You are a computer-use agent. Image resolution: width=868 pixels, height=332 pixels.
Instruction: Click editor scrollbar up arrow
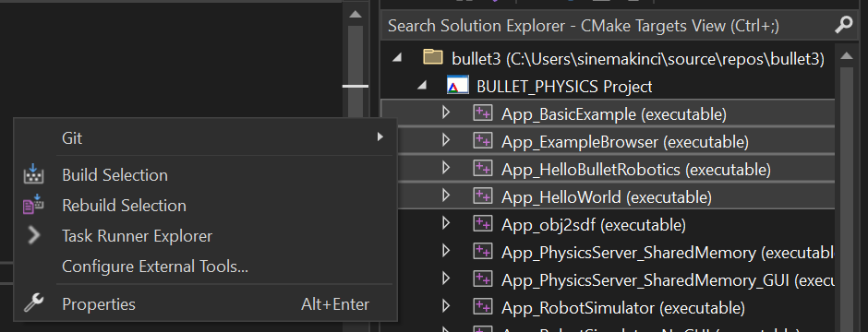[x=356, y=14]
